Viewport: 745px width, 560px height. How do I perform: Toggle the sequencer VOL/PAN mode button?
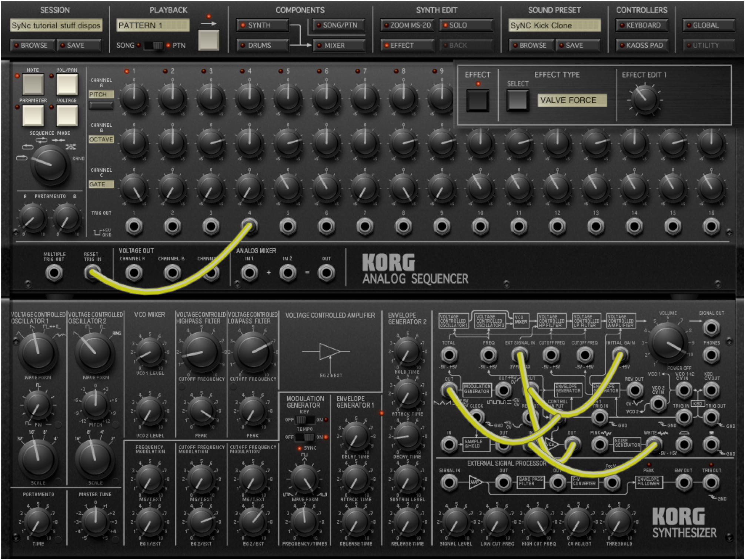(67, 84)
